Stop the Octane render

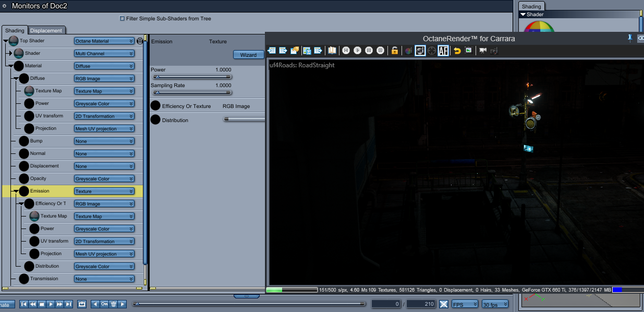380,51
